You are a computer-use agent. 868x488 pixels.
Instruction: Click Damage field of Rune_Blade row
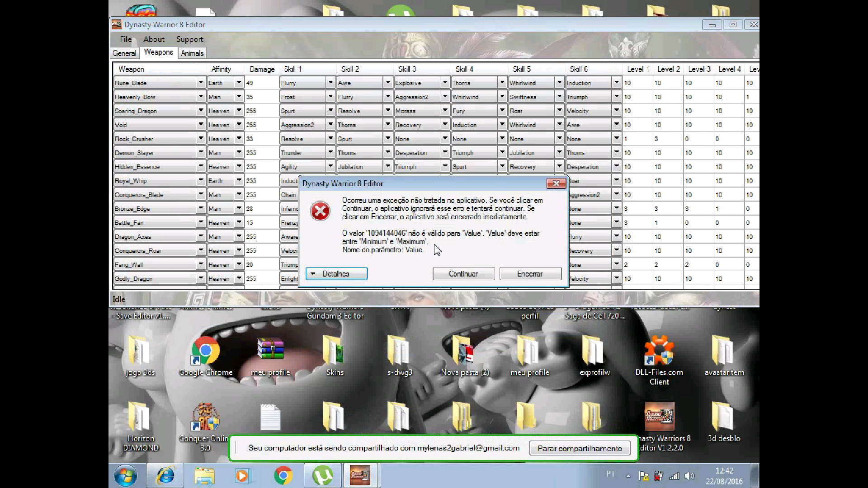tap(261, 83)
